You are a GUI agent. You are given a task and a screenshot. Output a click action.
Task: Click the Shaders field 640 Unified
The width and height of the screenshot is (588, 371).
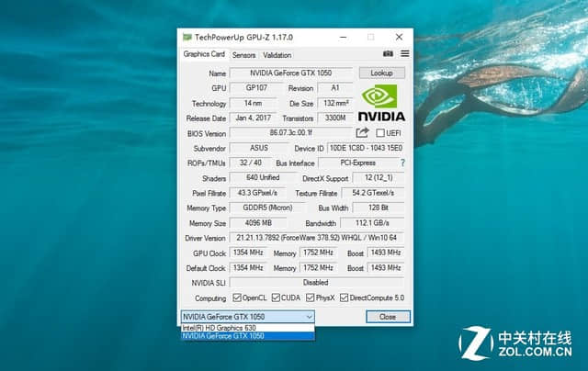click(x=263, y=178)
